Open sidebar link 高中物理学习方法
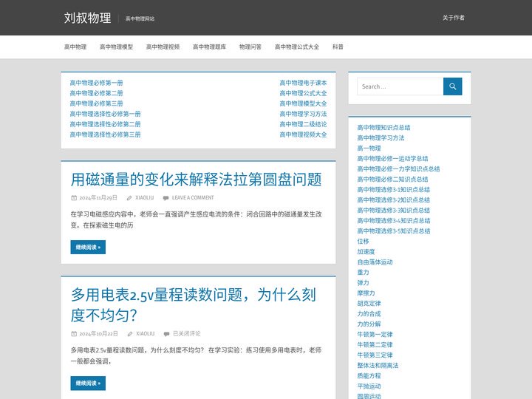This screenshot has height=399, width=532. pos(381,137)
